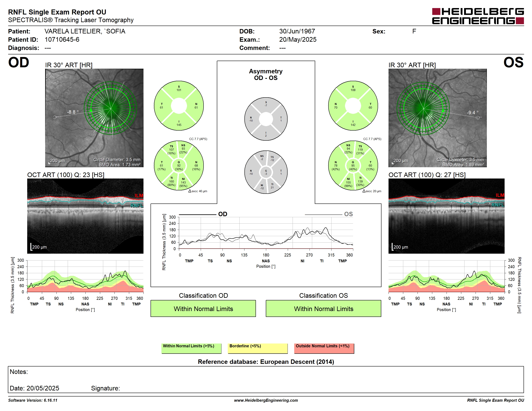
Task: Open the OS IR 30° ART fundus image
Action: [437, 118]
